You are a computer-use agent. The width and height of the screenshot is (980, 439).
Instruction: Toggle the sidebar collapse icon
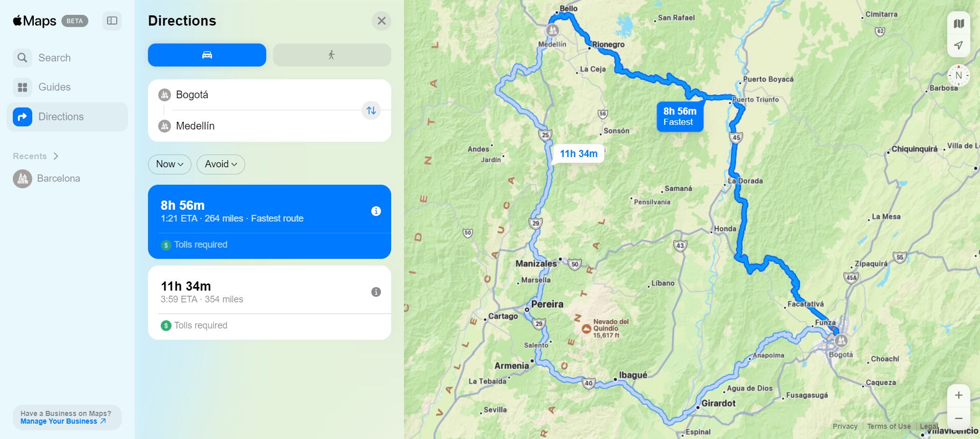click(112, 21)
